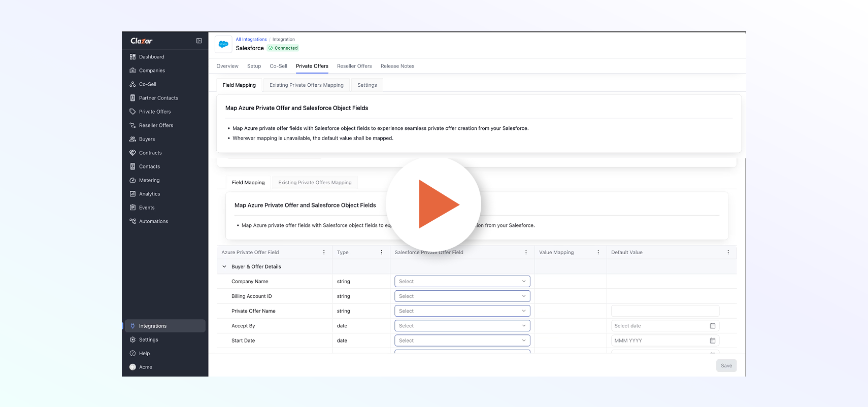This screenshot has width=868, height=407.
Task: Click the Billing Account ID row label
Action: point(252,296)
